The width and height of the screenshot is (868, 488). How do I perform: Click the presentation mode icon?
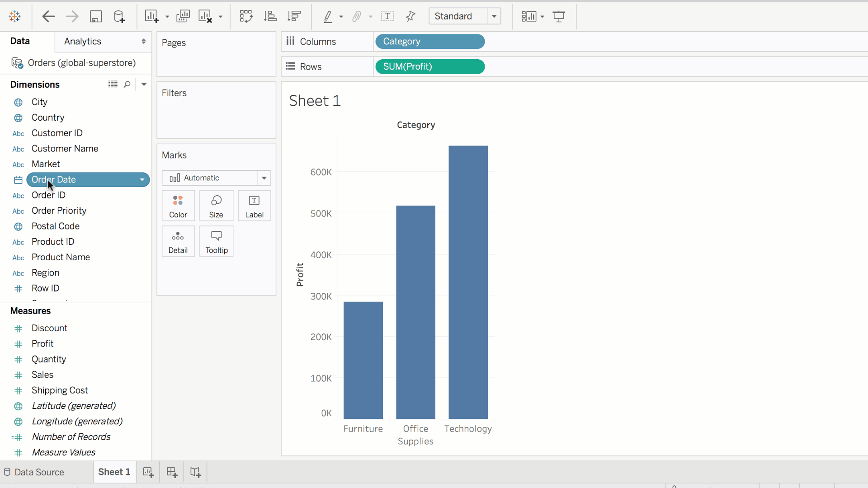click(x=559, y=17)
